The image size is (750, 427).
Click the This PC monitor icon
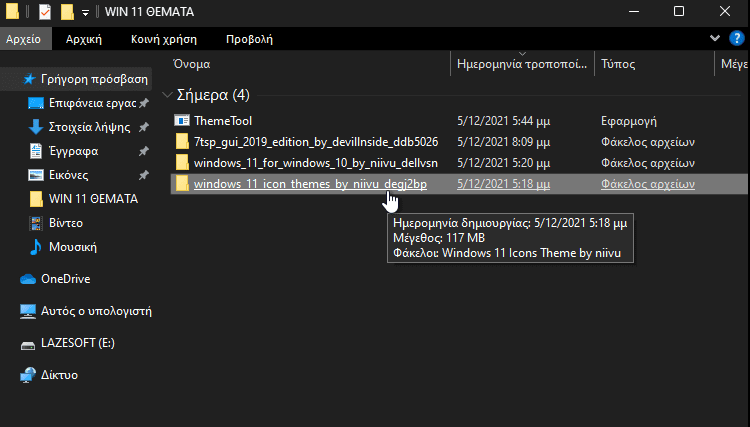coord(28,311)
